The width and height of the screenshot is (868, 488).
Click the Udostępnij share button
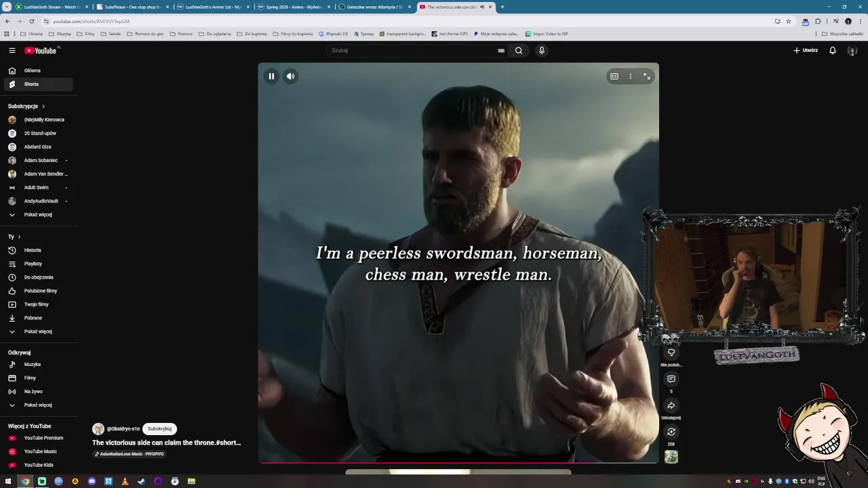pos(671,405)
